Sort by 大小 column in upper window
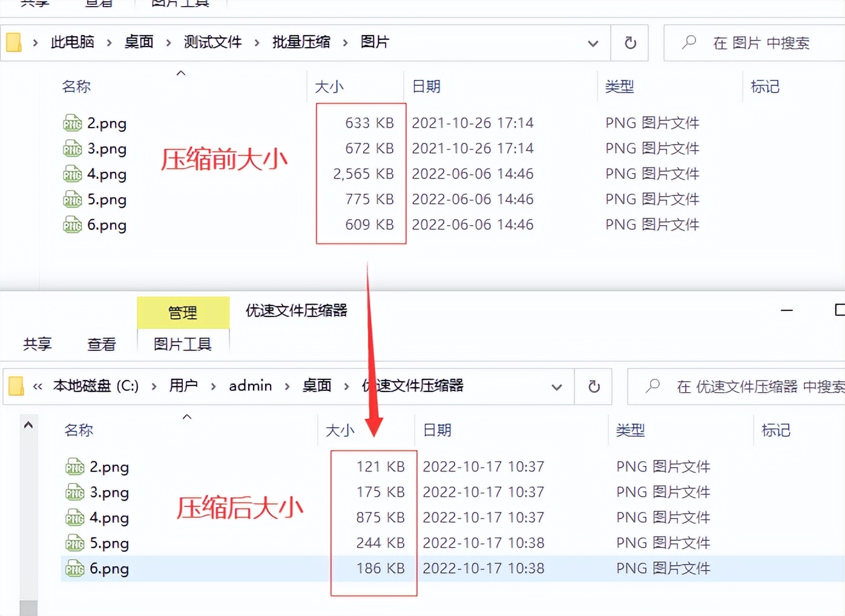The image size is (845, 616). 329,87
